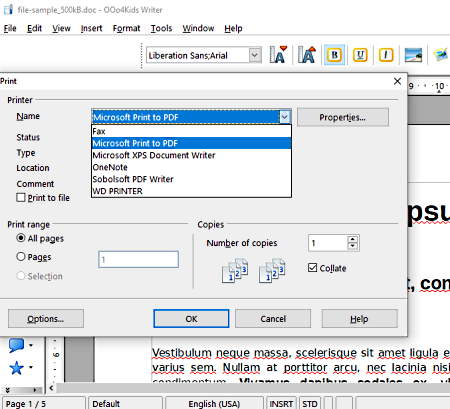The width and height of the screenshot is (450, 409).
Task: Click the Number of copies field
Action: pyautogui.click(x=328, y=243)
